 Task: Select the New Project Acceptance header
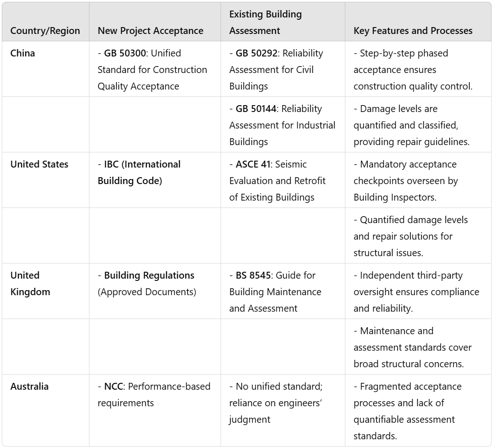150,31
